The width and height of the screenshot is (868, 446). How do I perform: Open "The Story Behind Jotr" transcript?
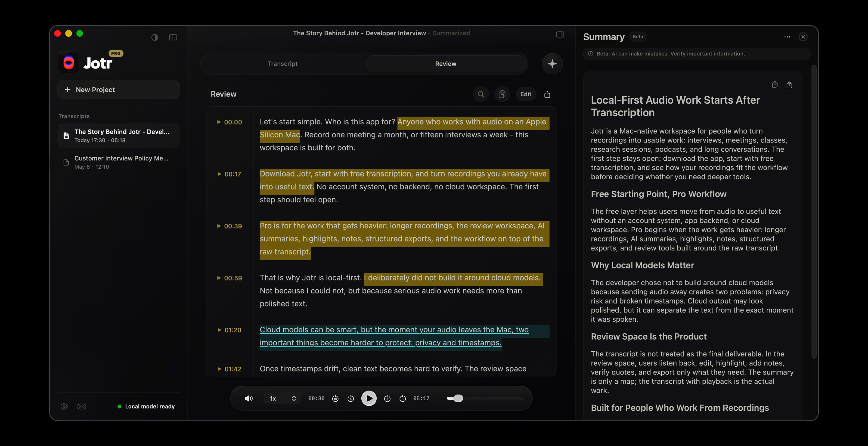[x=119, y=136]
